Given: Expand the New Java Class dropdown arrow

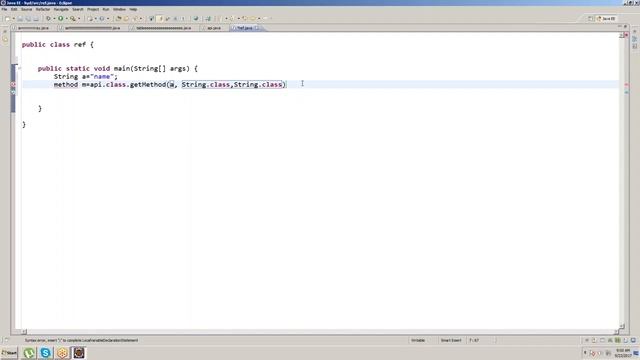Looking at the screenshot, I should 108,18.
